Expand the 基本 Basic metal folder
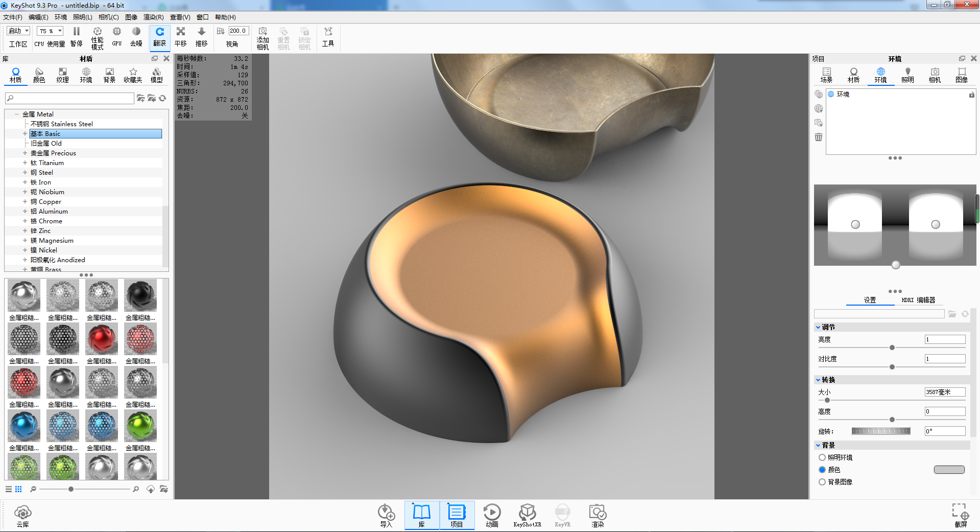 25,134
